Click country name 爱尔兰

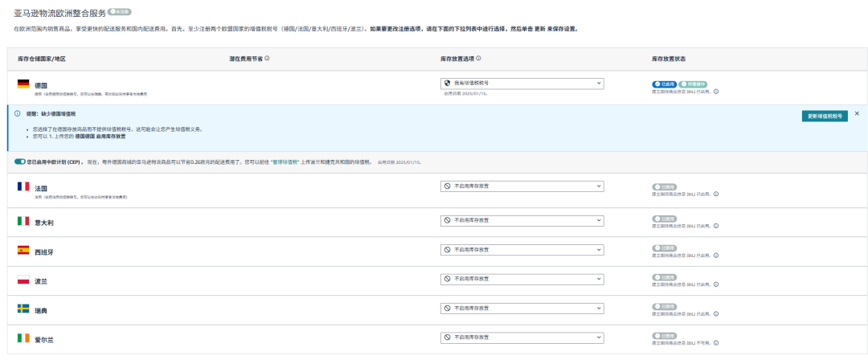43,340
